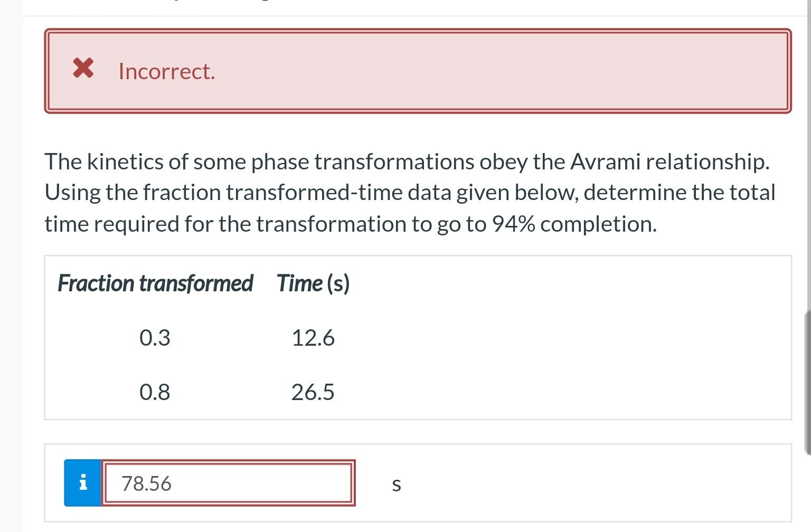The height and width of the screenshot is (532, 811).
Task: Click the Time (s) column header
Action: [x=313, y=283]
